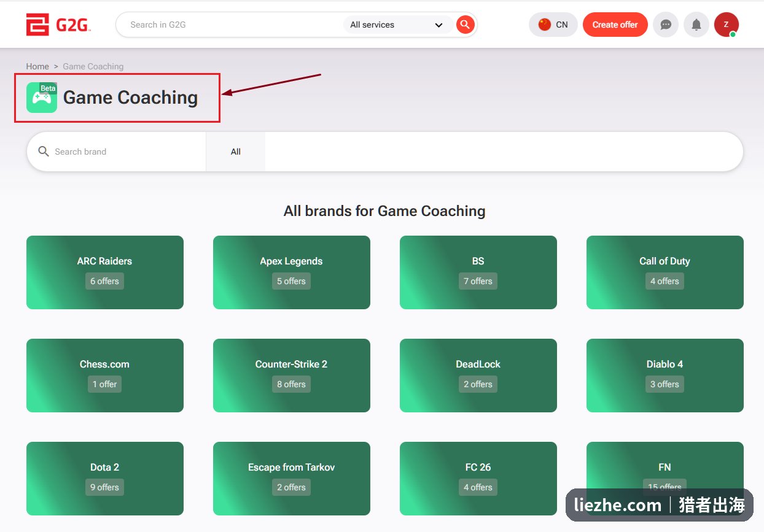Open the FC 26 brand card

478,479
